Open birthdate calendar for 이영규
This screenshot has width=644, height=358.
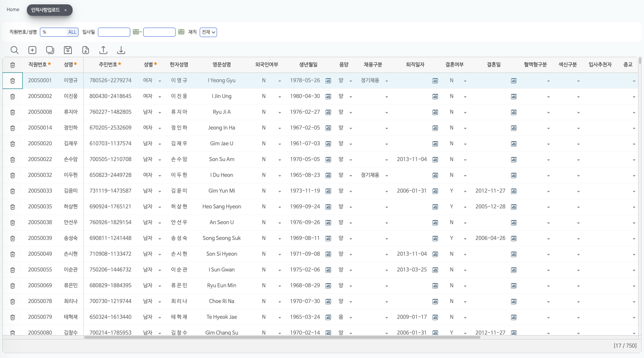tap(328, 81)
